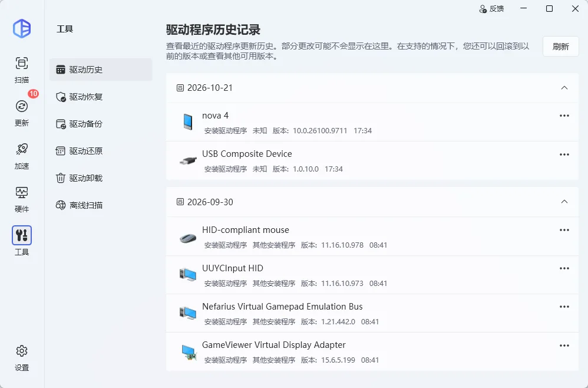This screenshot has width=588, height=388.
Task: Open the 扫描 scan section
Action: [x=22, y=70]
